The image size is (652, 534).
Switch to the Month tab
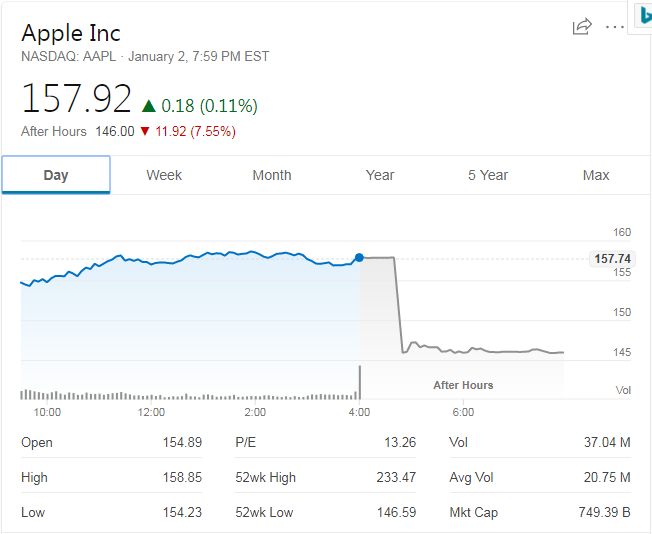pos(272,175)
